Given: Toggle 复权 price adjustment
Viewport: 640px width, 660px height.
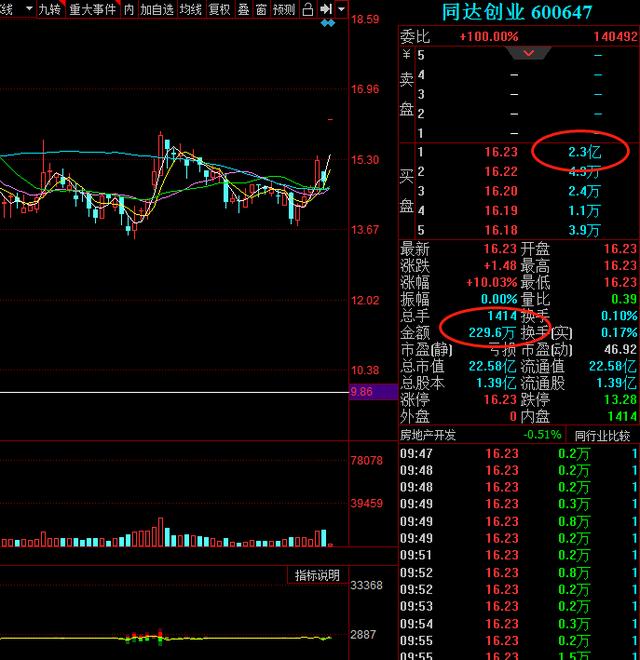Looking at the screenshot, I should (x=219, y=9).
